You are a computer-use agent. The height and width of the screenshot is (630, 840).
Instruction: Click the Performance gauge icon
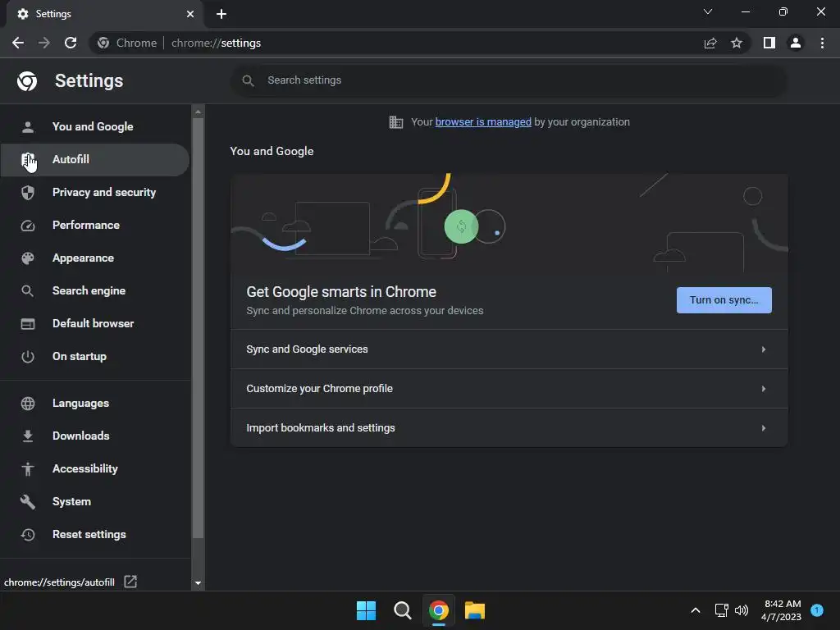pos(28,226)
